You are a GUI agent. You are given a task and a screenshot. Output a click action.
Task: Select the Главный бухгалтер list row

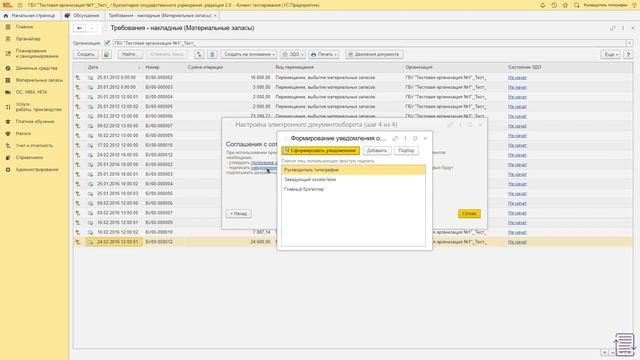[x=353, y=189]
